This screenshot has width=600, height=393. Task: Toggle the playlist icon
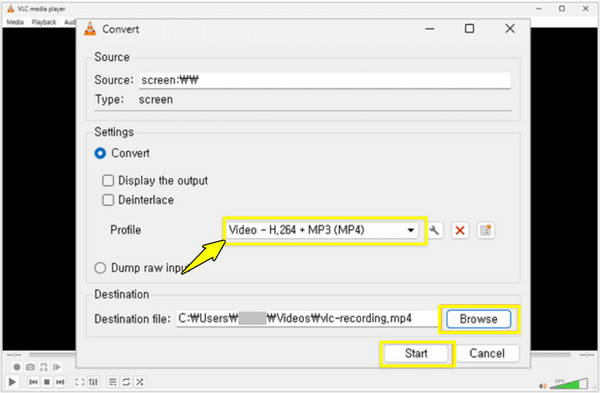coord(112,382)
